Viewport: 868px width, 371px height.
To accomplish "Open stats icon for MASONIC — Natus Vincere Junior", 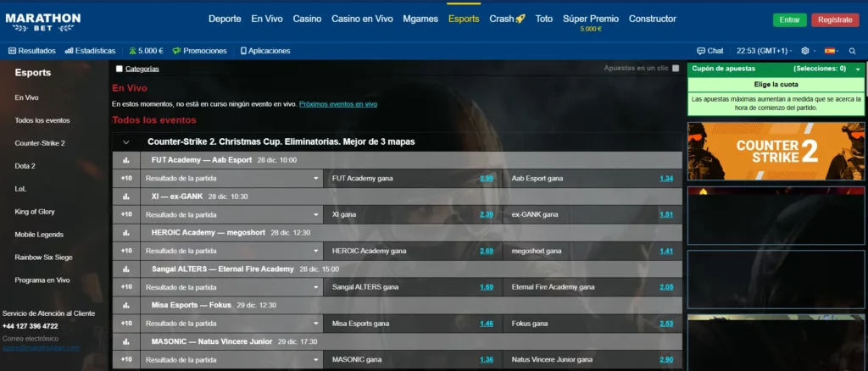I will pos(125,341).
